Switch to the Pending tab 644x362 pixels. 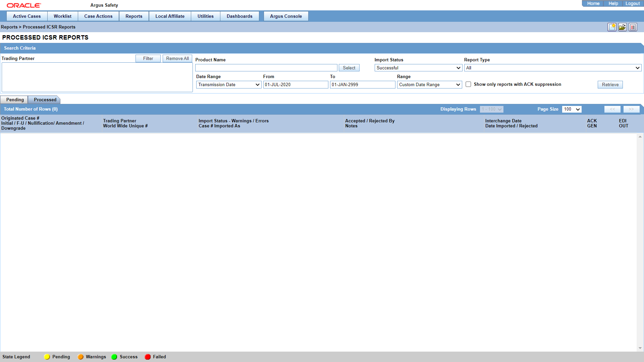tap(15, 100)
